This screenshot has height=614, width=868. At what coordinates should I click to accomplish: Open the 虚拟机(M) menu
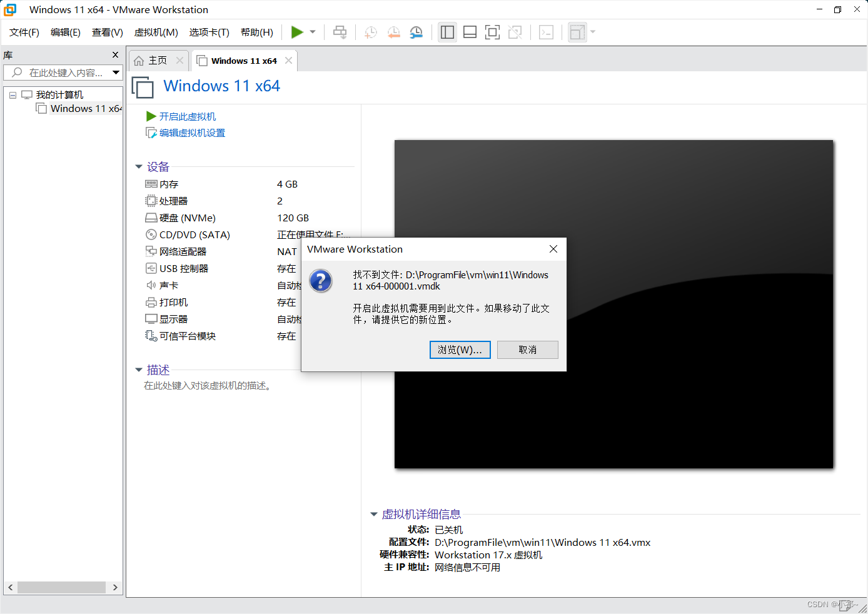click(156, 33)
